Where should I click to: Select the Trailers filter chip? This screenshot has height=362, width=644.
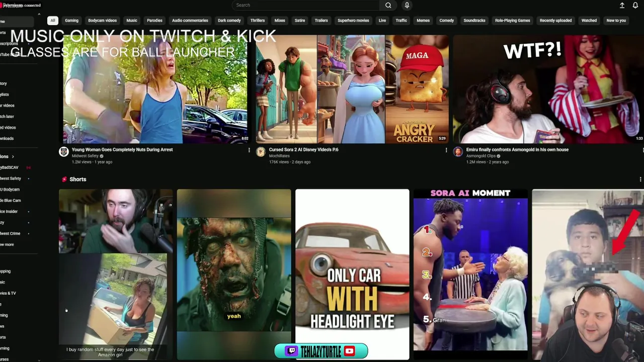click(321, 21)
